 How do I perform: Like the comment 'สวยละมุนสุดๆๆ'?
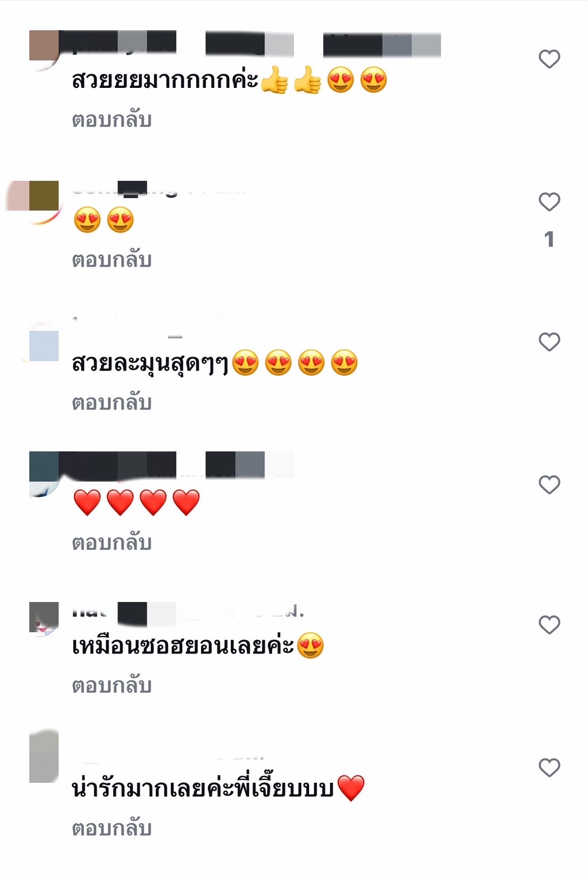pyautogui.click(x=549, y=342)
